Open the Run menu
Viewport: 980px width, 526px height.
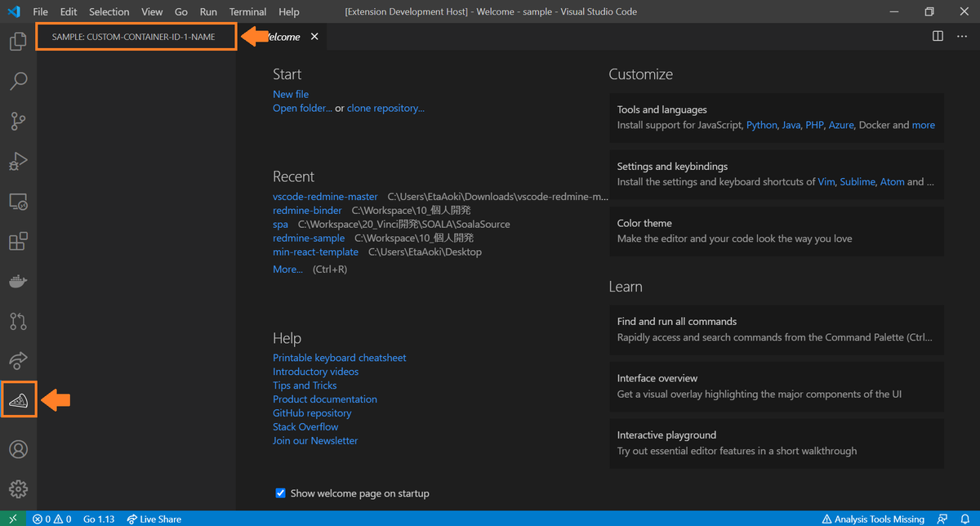tap(208, 11)
